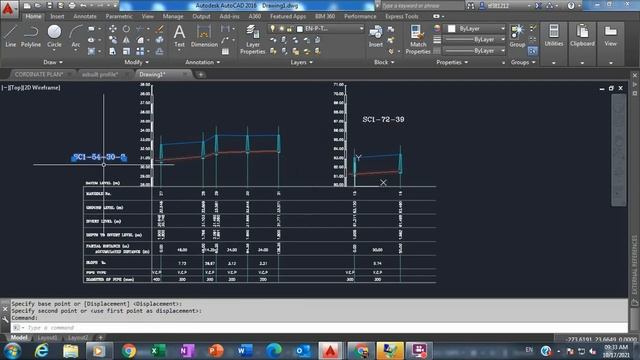Select the Circle tool

[54, 36]
